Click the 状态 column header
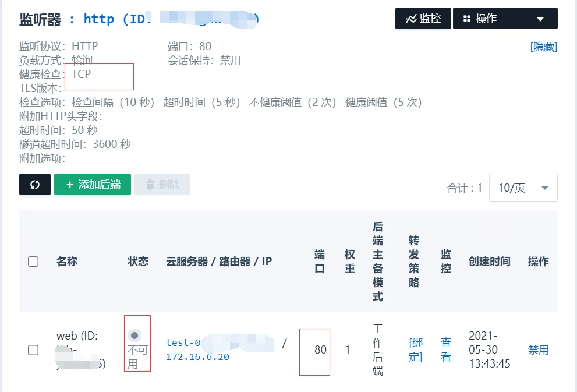This screenshot has height=392, width=577. coord(138,262)
